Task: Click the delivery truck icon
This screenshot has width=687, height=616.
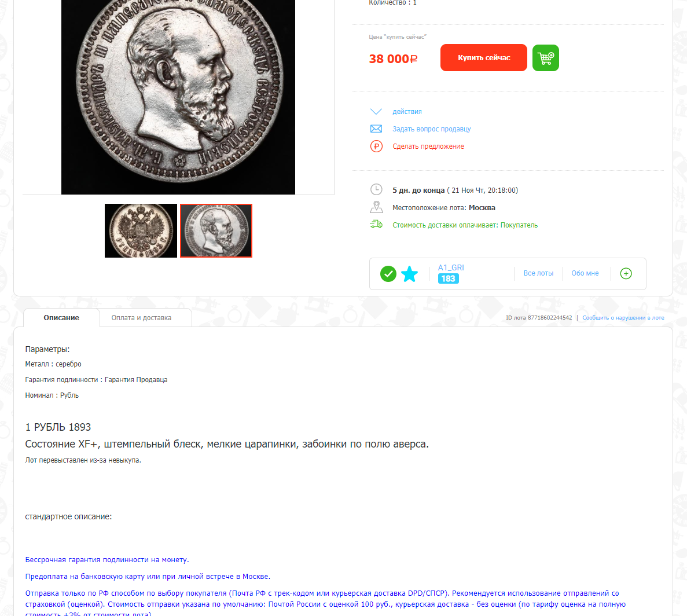Action: tap(376, 225)
